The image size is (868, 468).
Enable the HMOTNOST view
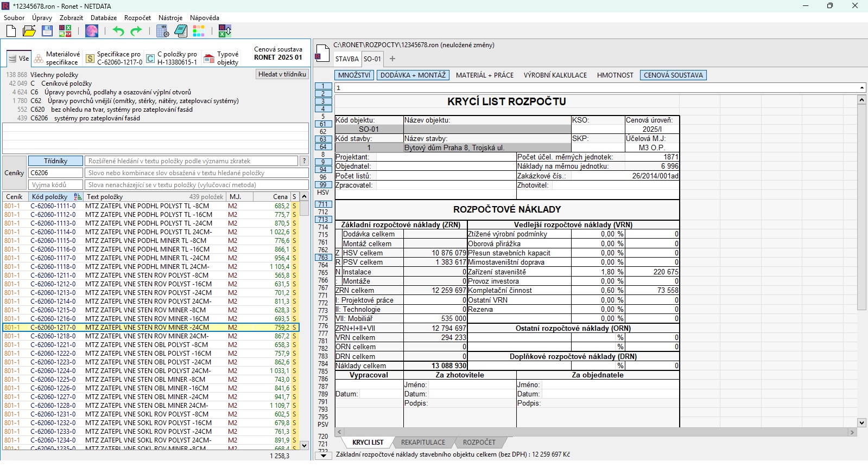coord(615,75)
